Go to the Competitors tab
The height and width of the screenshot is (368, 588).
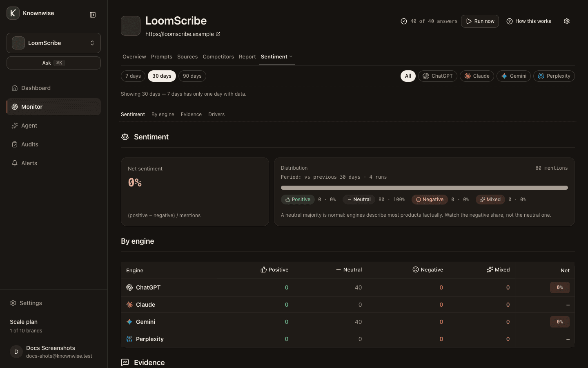(218, 57)
